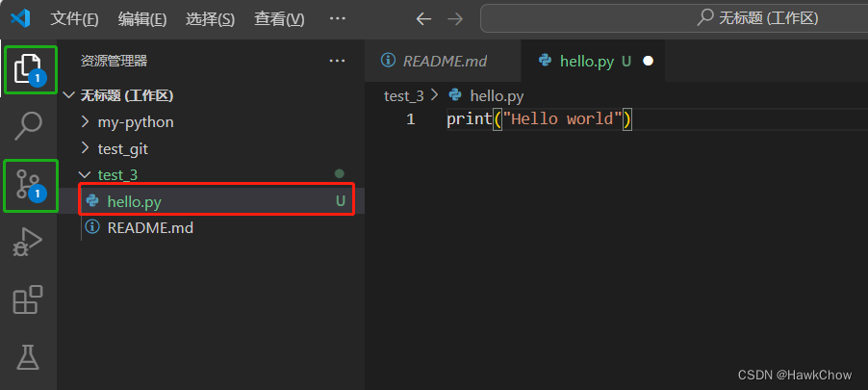868x390 pixels.
Task: Open the 编辑(E) menu
Action: coord(142,18)
